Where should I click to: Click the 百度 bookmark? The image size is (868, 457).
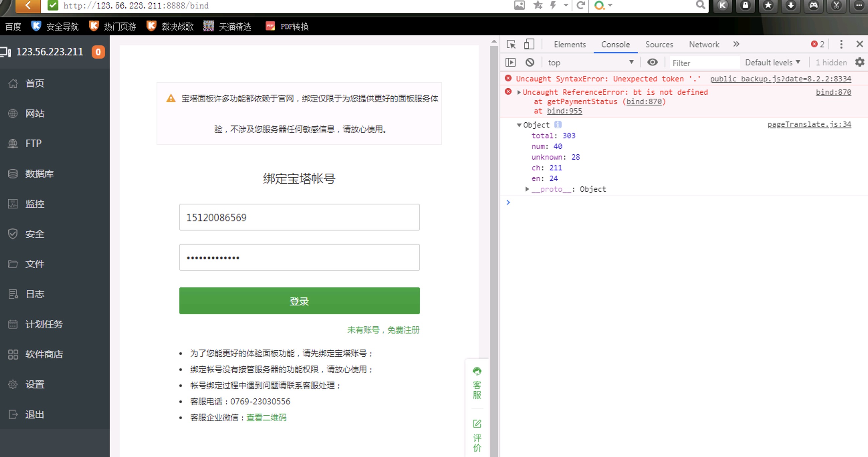click(x=13, y=26)
